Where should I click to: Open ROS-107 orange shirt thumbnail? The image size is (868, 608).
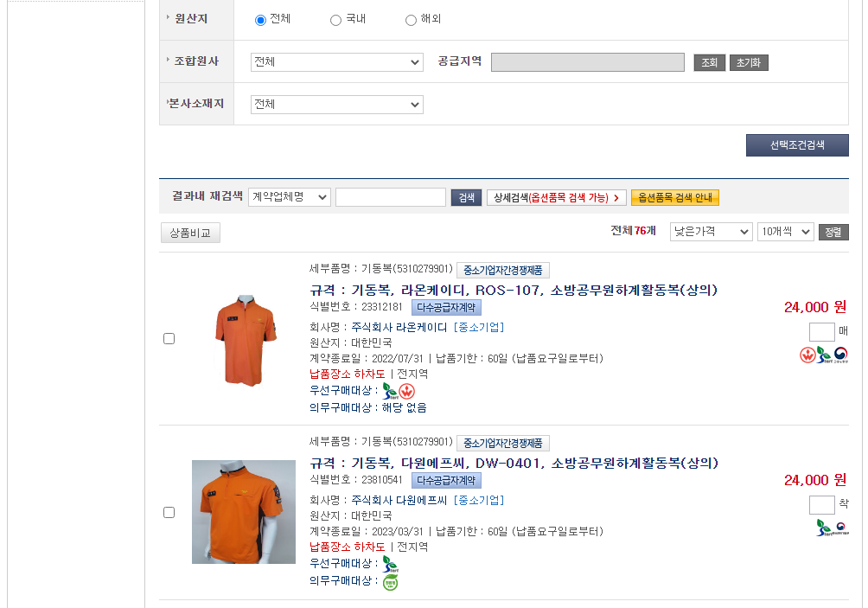click(244, 340)
